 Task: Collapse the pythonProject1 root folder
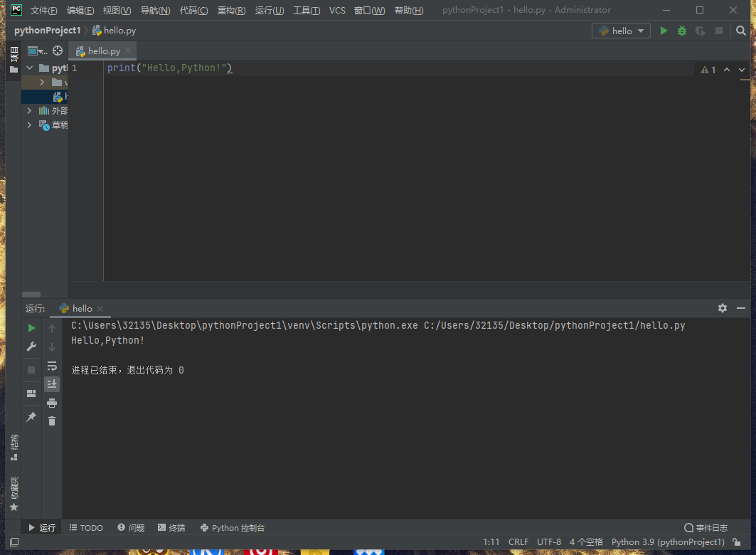pos(29,68)
